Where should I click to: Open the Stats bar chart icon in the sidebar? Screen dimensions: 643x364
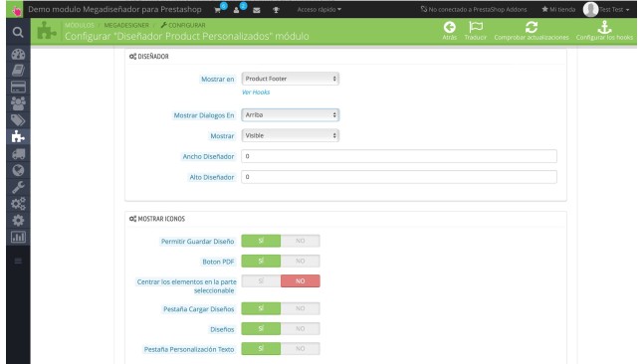coord(18,237)
